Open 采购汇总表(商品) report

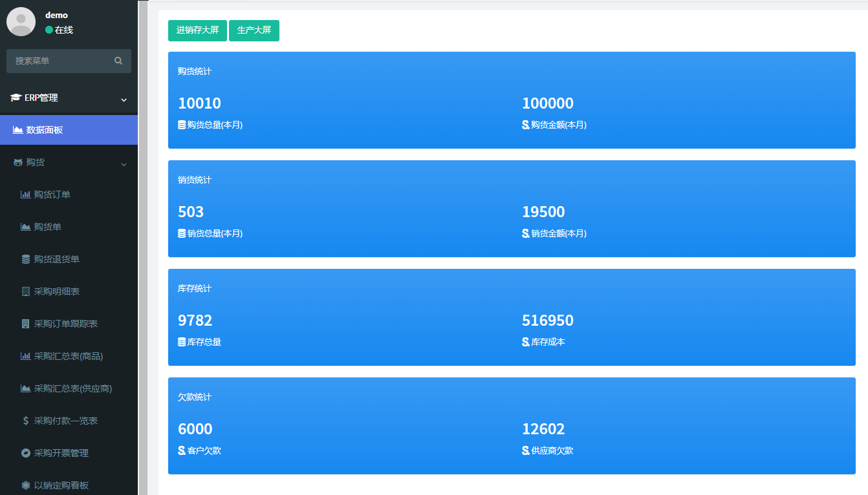pyautogui.click(x=68, y=356)
